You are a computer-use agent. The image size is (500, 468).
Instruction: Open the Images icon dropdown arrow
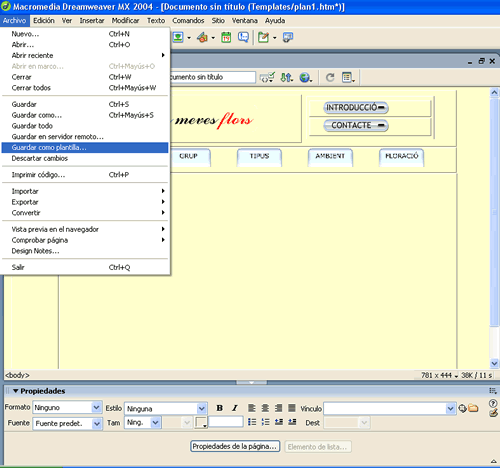point(189,38)
